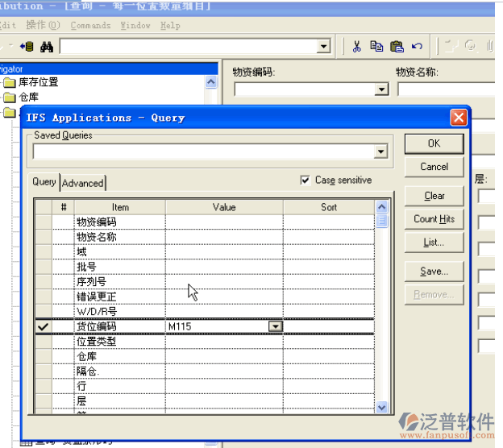
Task: Click the 仓库 row in query grid
Action: pyautogui.click(x=119, y=356)
